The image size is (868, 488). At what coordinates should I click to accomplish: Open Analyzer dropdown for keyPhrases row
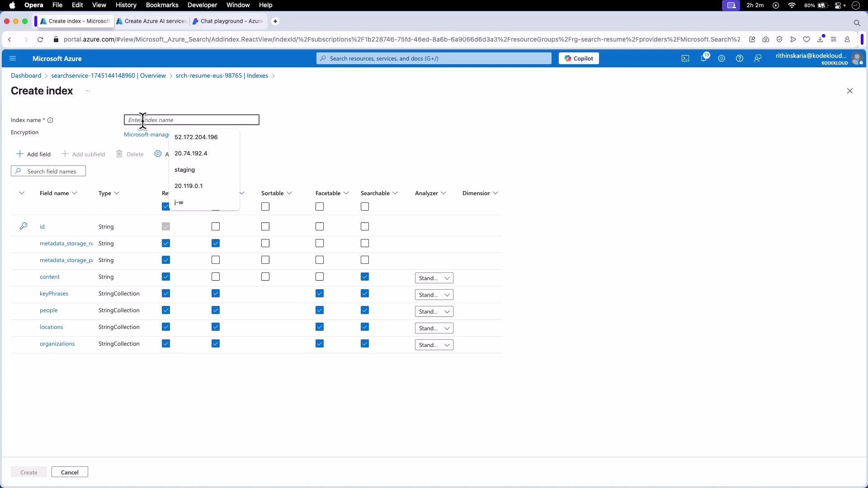point(434,295)
